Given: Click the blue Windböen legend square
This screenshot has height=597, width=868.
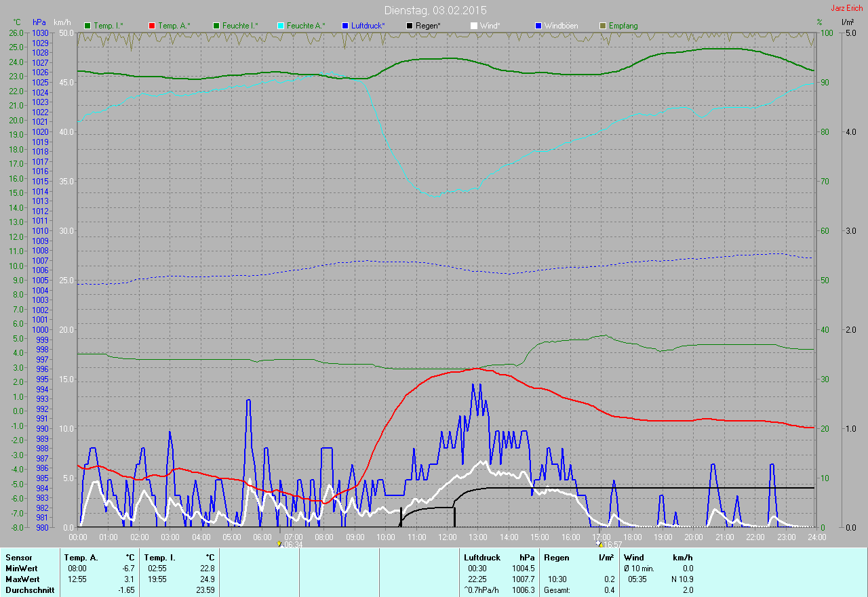Looking at the screenshot, I should [538, 26].
